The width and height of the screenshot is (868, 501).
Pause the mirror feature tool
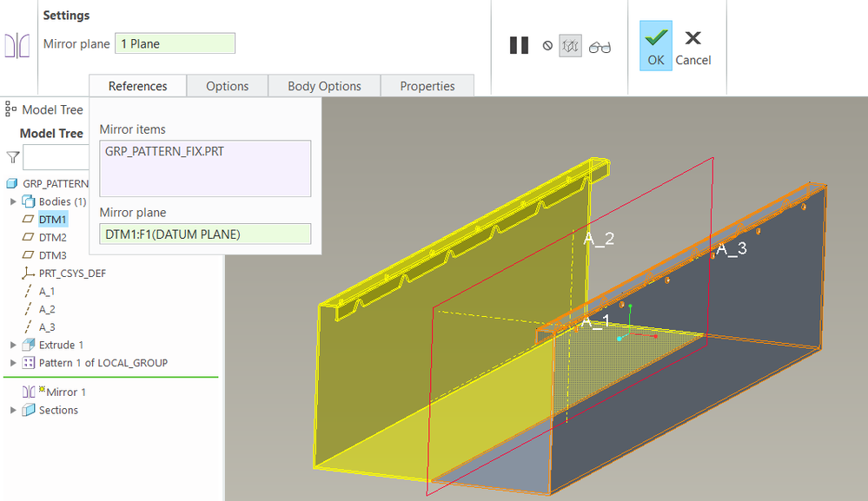point(519,46)
